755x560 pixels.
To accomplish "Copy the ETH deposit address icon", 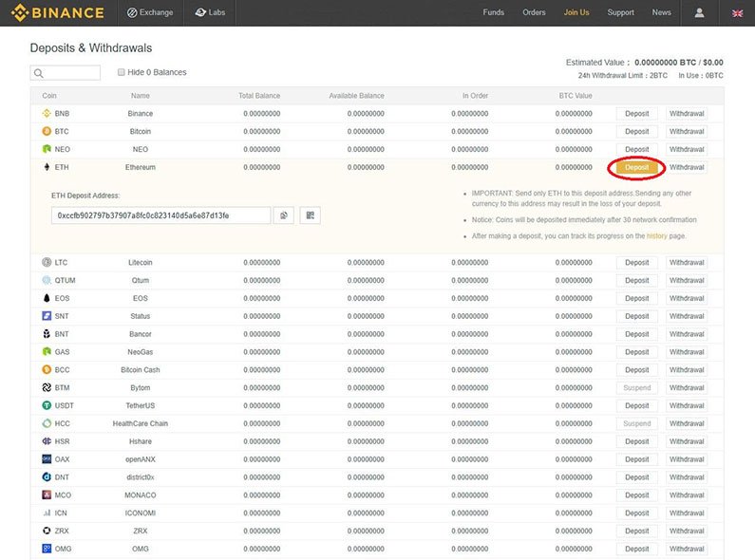I will (284, 215).
